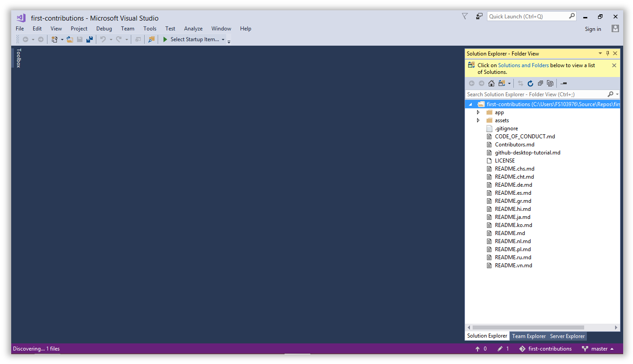Open the Analyze menu
Image resolution: width=633 pixels, height=364 pixels.
click(193, 29)
